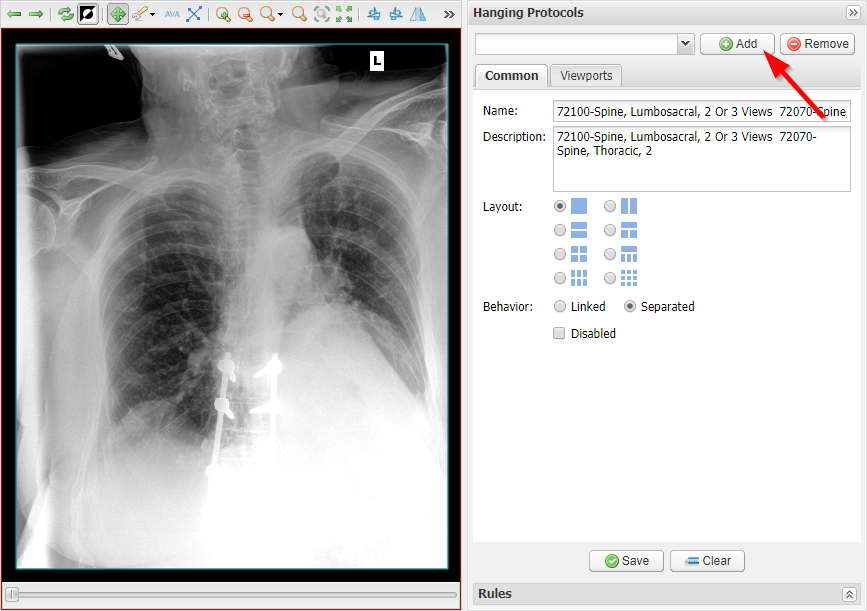The image size is (867, 611).
Task: Click the zoom out magnifier
Action: [245, 14]
